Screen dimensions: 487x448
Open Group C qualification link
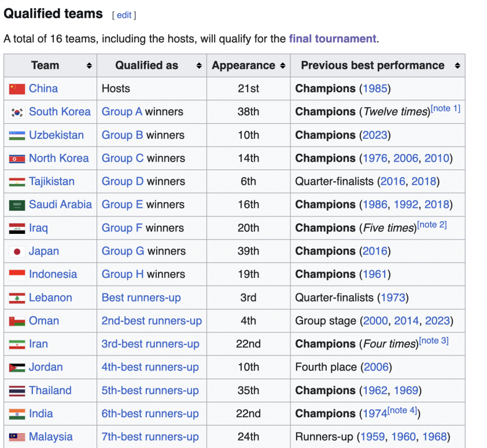click(123, 158)
